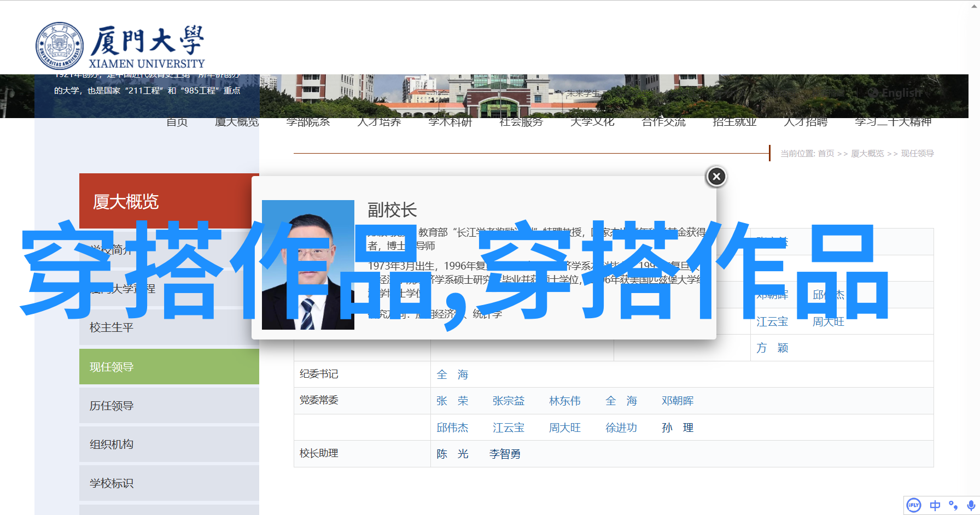The height and width of the screenshot is (515, 980).
Task: Open the iFLY input method icon
Action: (914, 505)
